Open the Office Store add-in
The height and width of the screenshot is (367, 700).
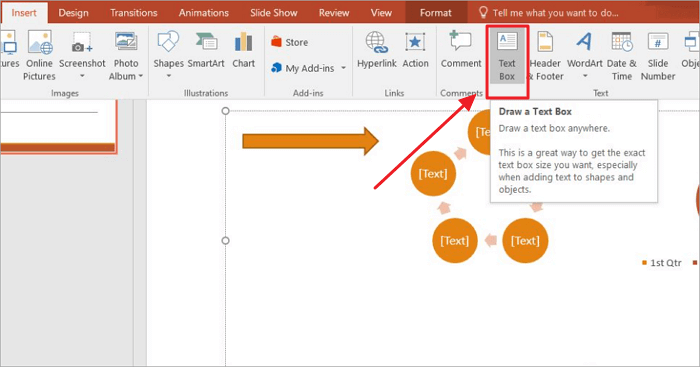(289, 42)
